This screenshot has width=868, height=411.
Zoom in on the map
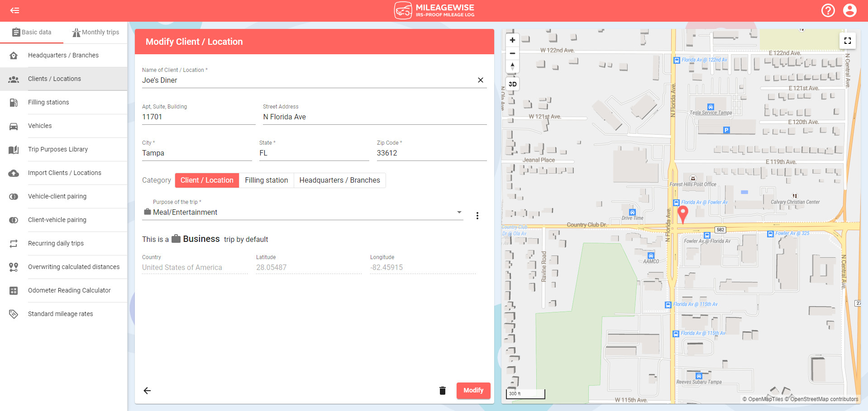pos(512,40)
